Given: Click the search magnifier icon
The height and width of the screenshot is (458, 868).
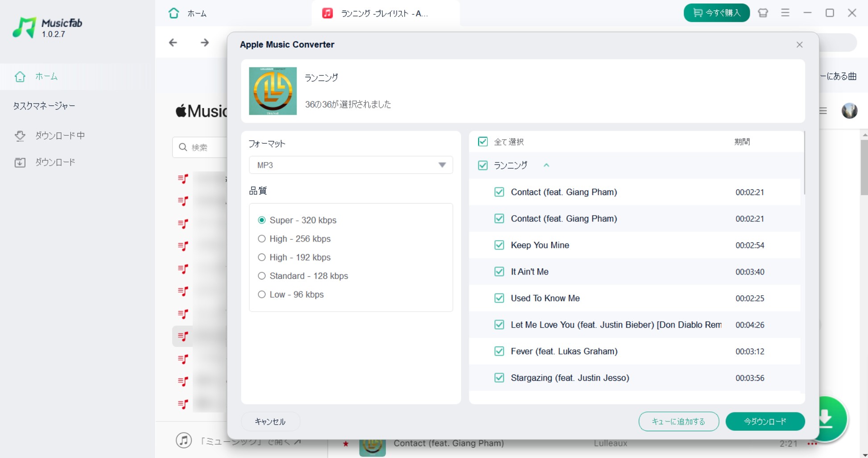Looking at the screenshot, I should 183,147.
